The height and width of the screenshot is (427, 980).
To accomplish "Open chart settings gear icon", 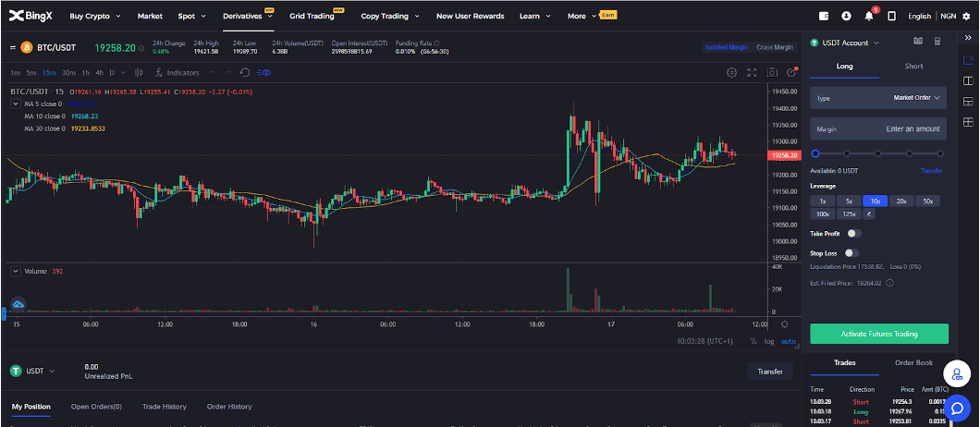I will [731, 72].
